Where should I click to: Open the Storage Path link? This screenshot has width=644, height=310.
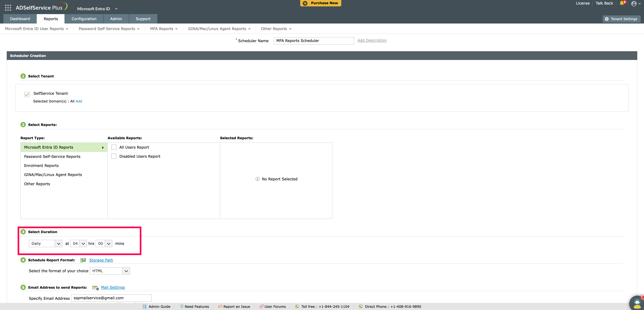(x=101, y=260)
